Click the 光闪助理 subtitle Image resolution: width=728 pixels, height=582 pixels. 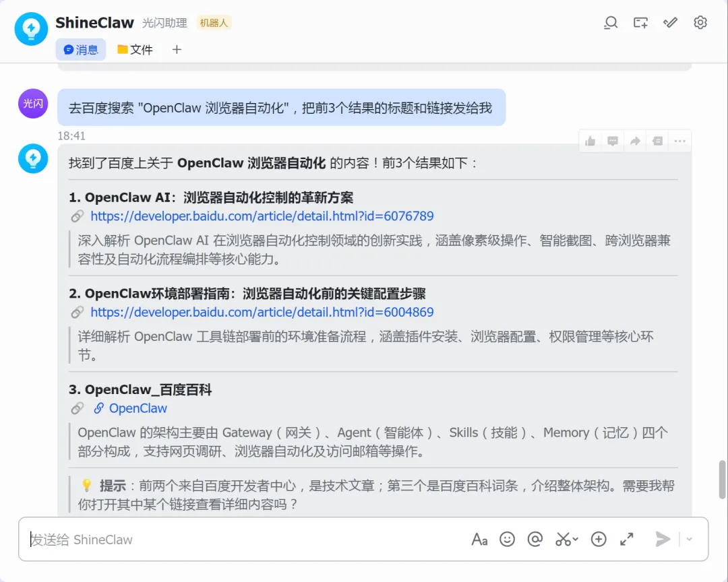pyautogui.click(x=165, y=23)
